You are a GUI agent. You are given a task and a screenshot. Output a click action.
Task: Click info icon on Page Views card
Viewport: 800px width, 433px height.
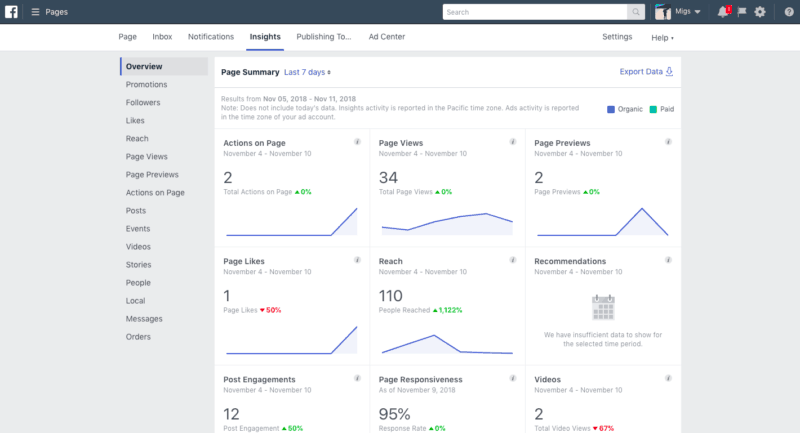coord(513,142)
